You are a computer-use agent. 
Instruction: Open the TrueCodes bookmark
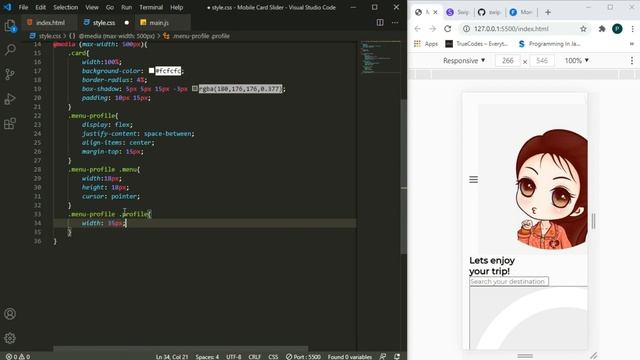(477, 44)
